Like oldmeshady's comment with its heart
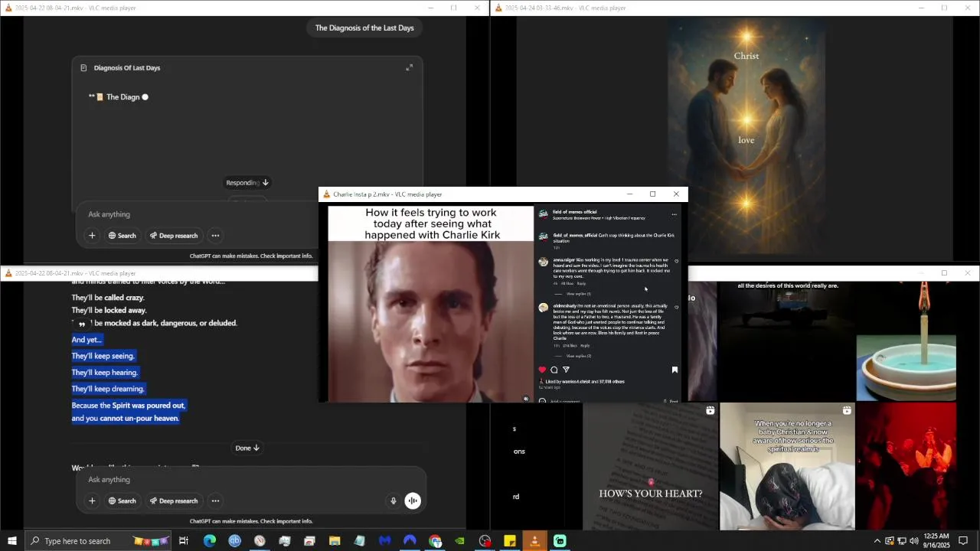Image resolution: width=980 pixels, height=551 pixels. pos(676,307)
